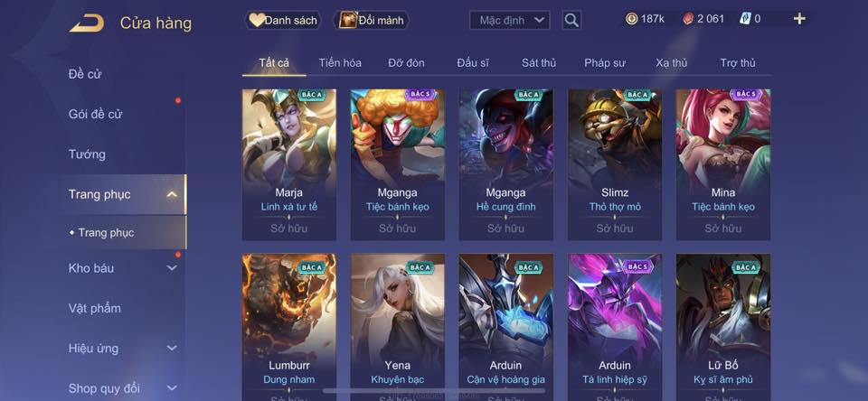
Task: Switch to the Pháp sư tab
Action: (x=605, y=63)
